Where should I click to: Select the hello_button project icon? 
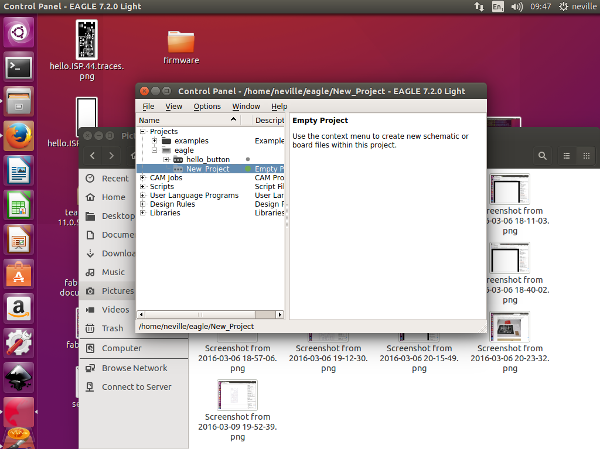(x=178, y=159)
